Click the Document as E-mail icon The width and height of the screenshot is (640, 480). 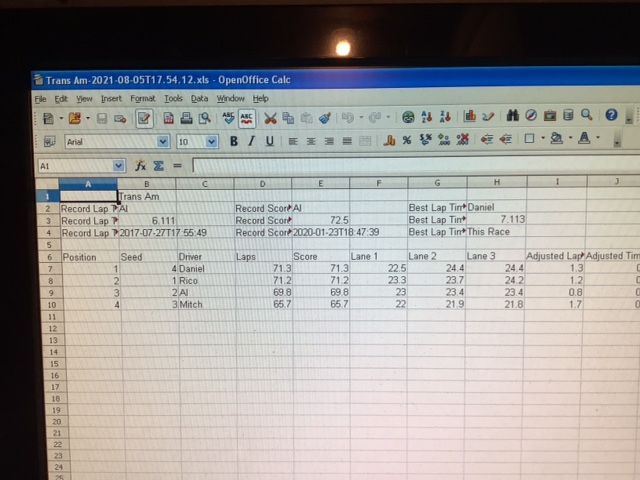coord(120,119)
